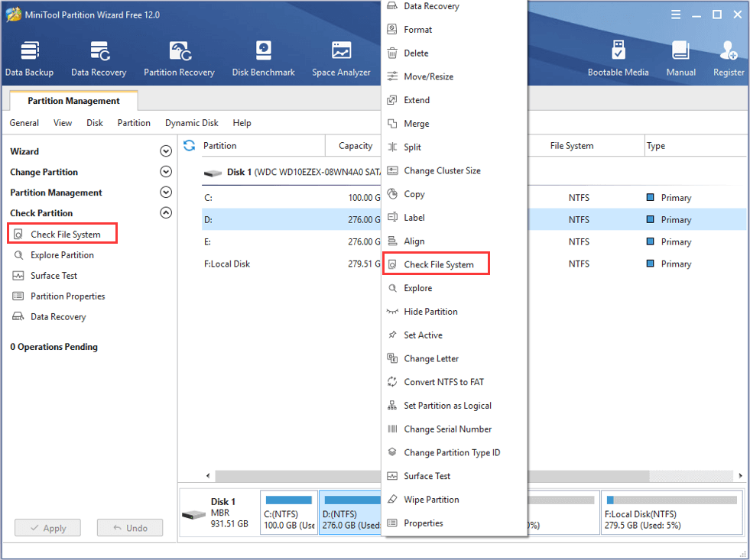Open the Disk menu

(95, 123)
